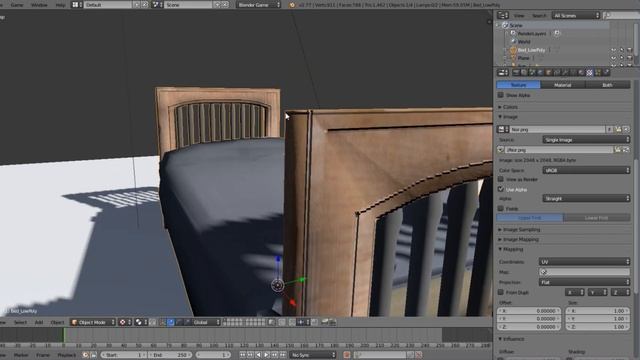Click the delete keyframe icon in timeline
Image resolution: width=640 pixels, height=360 pixels.
(x=418, y=355)
